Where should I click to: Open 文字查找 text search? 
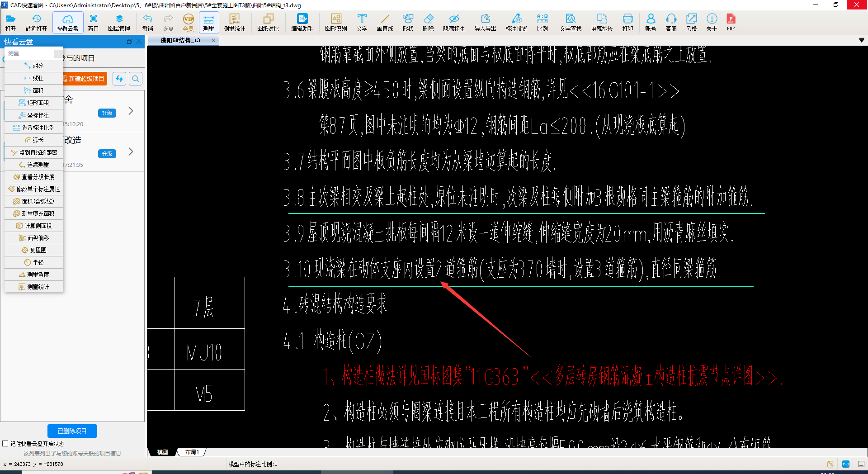pyautogui.click(x=571, y=22)
